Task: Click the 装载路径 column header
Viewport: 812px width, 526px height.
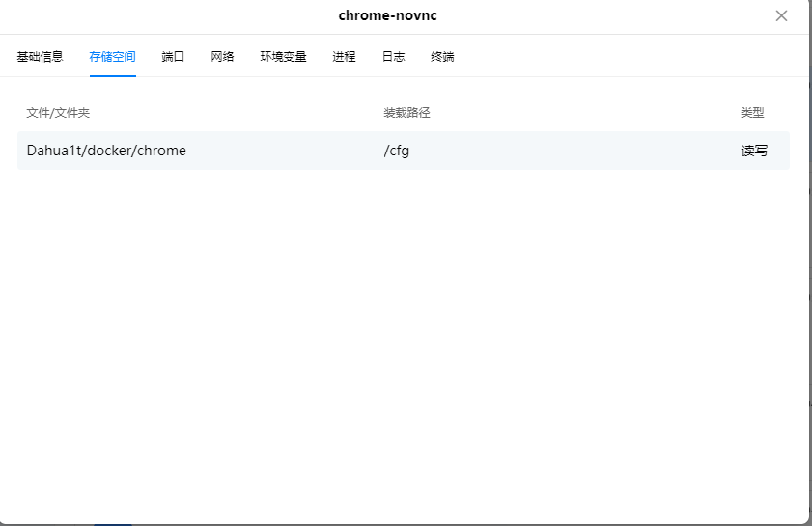Action: [406, 112]
